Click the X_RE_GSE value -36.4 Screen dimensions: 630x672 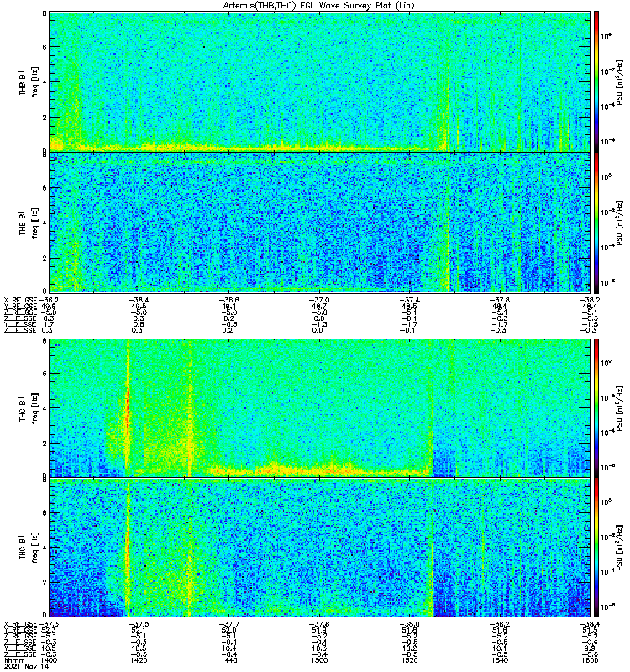tap(138, 300)
